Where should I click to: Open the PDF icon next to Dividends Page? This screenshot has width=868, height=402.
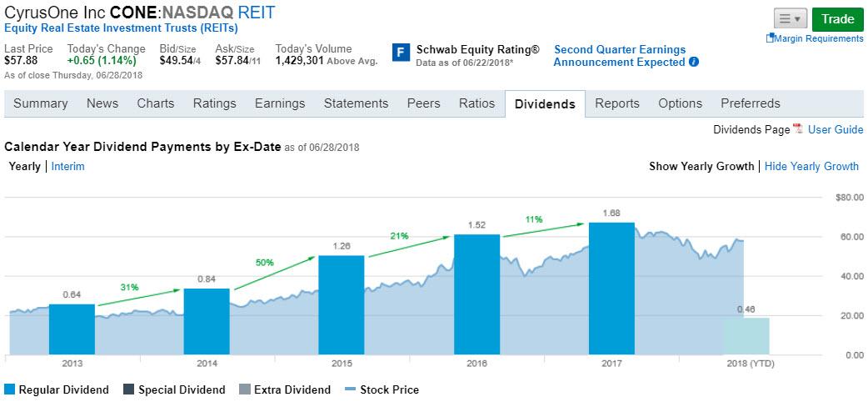(798, 129)
